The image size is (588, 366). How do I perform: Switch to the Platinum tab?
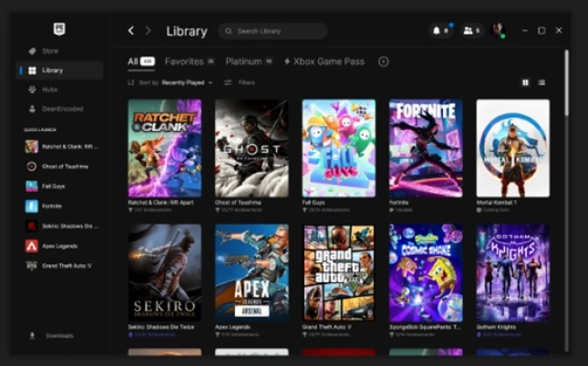click(249, 61)
